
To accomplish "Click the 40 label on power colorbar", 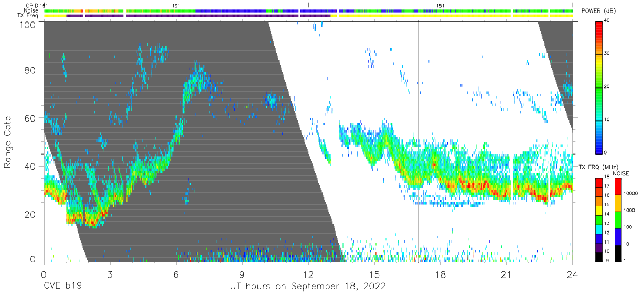I will 607,21.
